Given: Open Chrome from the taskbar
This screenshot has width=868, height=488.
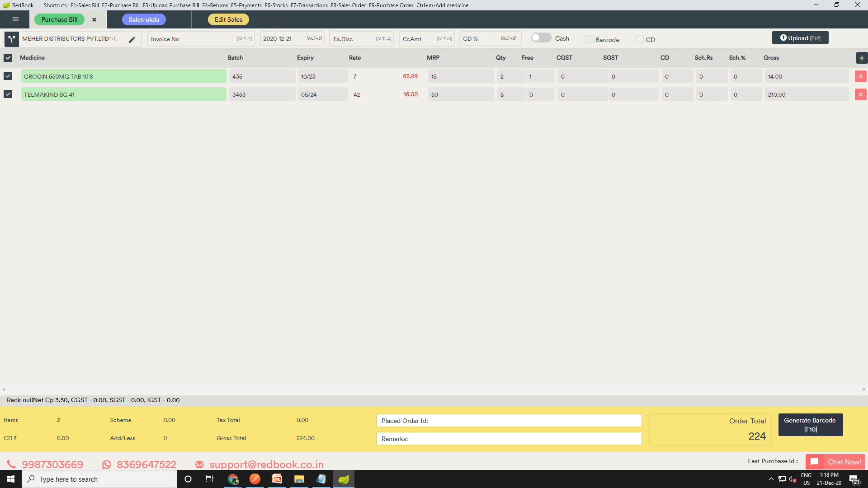Looking at the screenshot, I should (x=233, y=479).
